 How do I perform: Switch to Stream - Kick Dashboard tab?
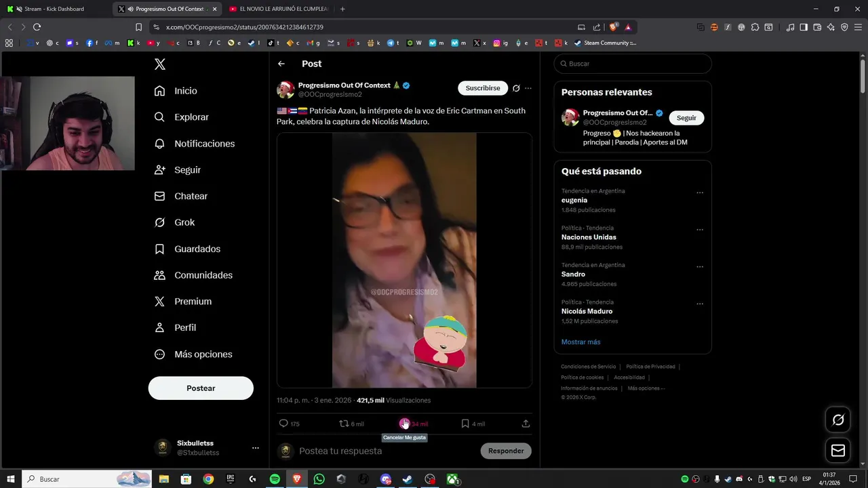click(x=54, y=9)
